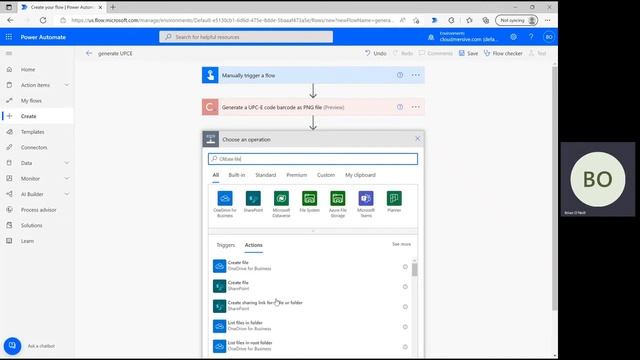Open help question mark icon

click(x=531, y=37)
